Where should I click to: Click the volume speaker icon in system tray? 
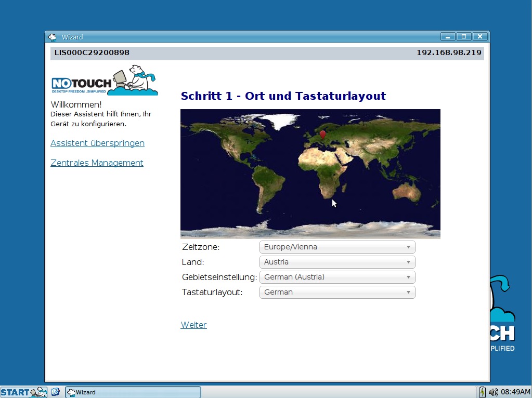492,392
